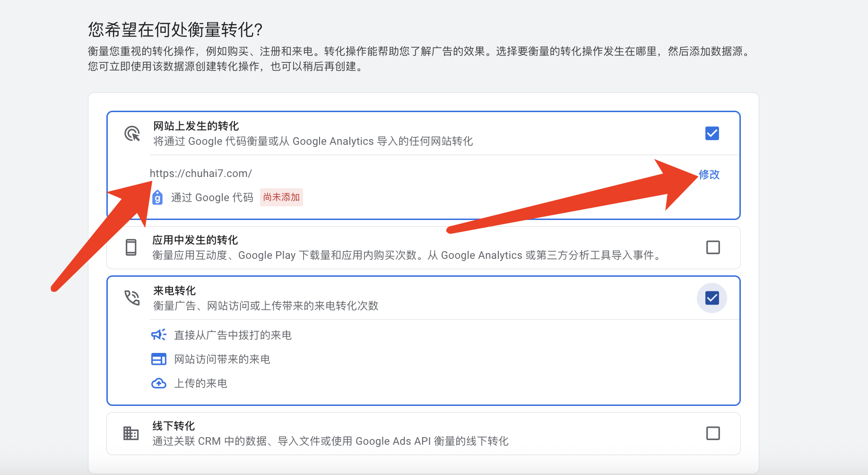Click the 线下转化 card title
Viewport: 868px width, 475px height.
coord(174,426)
